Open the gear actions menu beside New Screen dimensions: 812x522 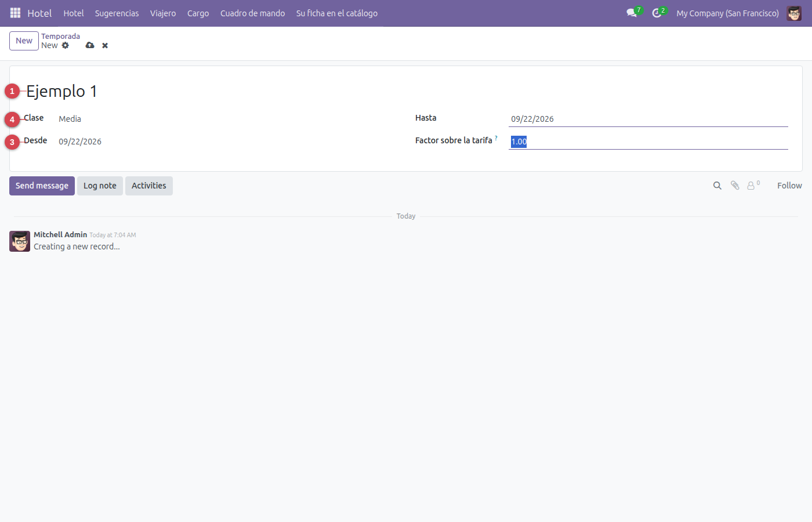pos(66,45)
